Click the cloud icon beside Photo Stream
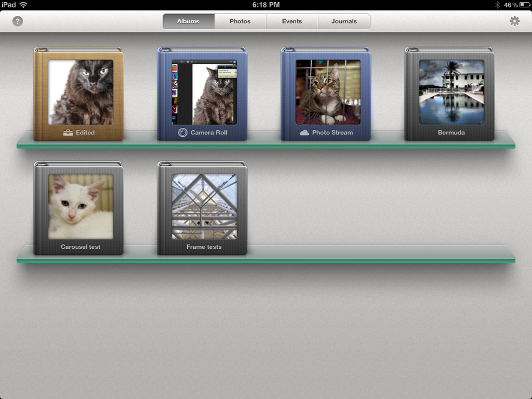 pos(304,133)
